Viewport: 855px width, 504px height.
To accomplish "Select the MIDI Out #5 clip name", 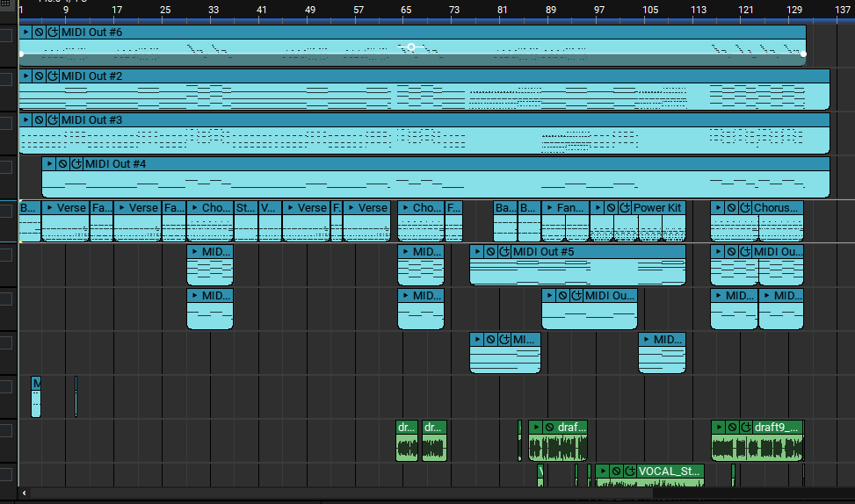I will 544,251.
